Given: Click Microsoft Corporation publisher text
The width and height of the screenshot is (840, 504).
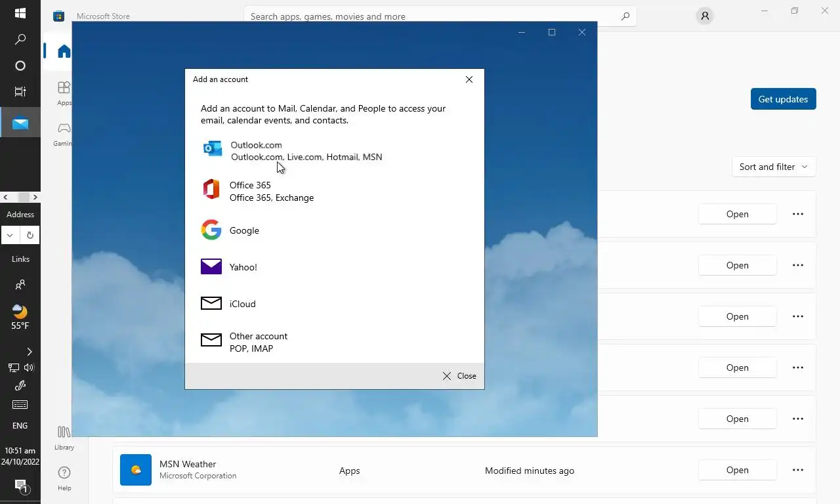Looking at the screenshot, I should (198, 476).
